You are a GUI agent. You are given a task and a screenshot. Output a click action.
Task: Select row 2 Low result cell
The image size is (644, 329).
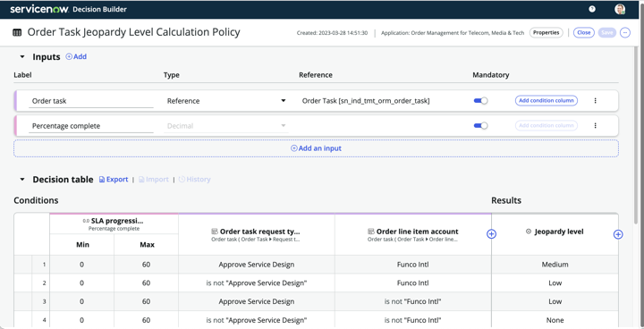(555, 283)
